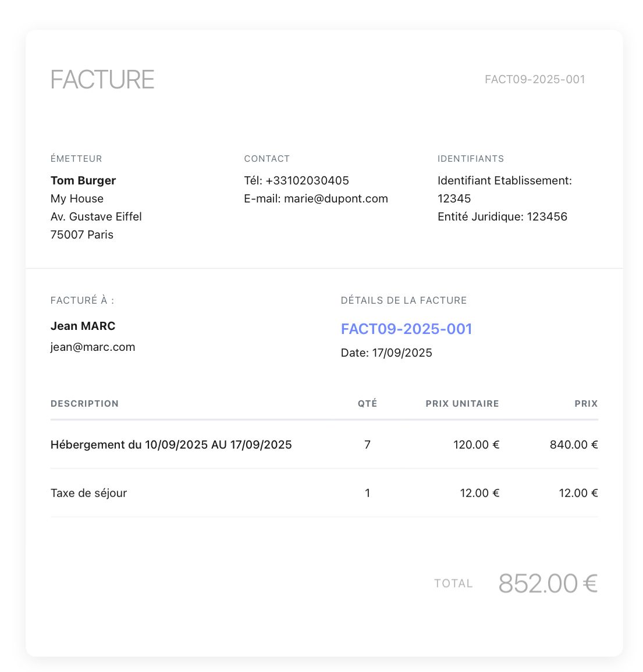Image resolution: width=643 pixels, height=672 pixels.
Task: Select the issuer name Tom Burger
Action: point(83,180)
